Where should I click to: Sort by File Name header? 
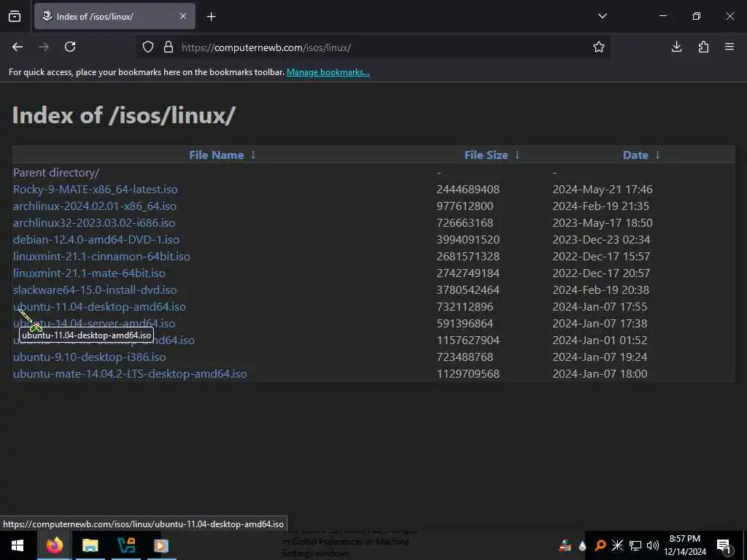(x=216, y=155)
